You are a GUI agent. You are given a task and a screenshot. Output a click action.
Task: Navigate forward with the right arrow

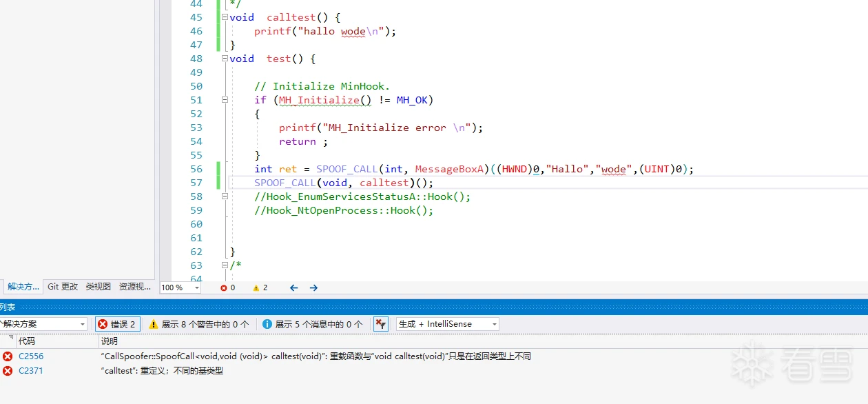click(x=313, y=287)
